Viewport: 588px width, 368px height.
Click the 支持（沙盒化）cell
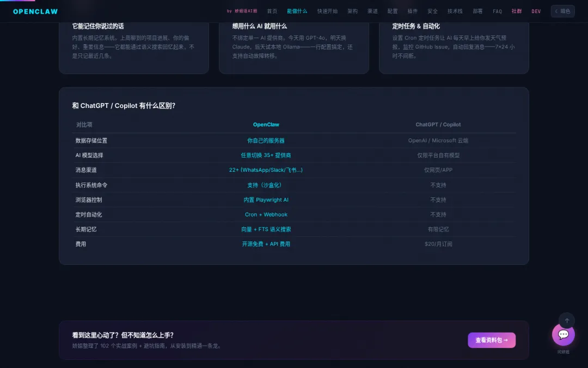coord(266,185)
